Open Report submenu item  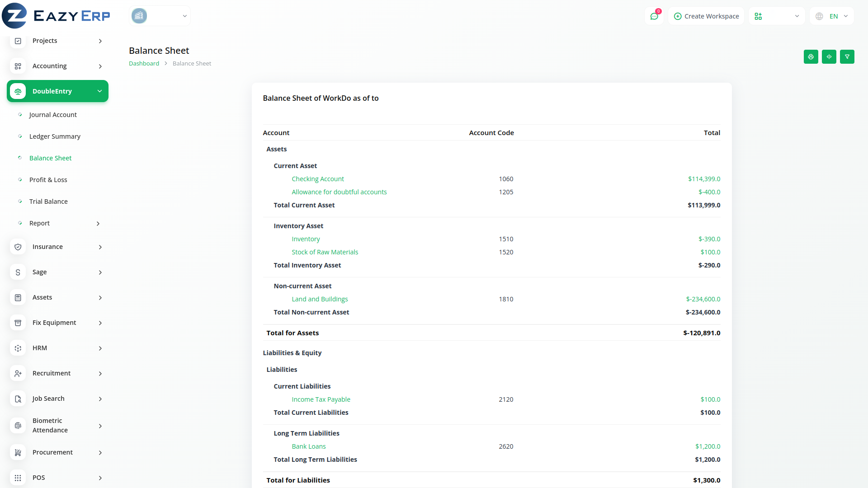pos(39,223)
